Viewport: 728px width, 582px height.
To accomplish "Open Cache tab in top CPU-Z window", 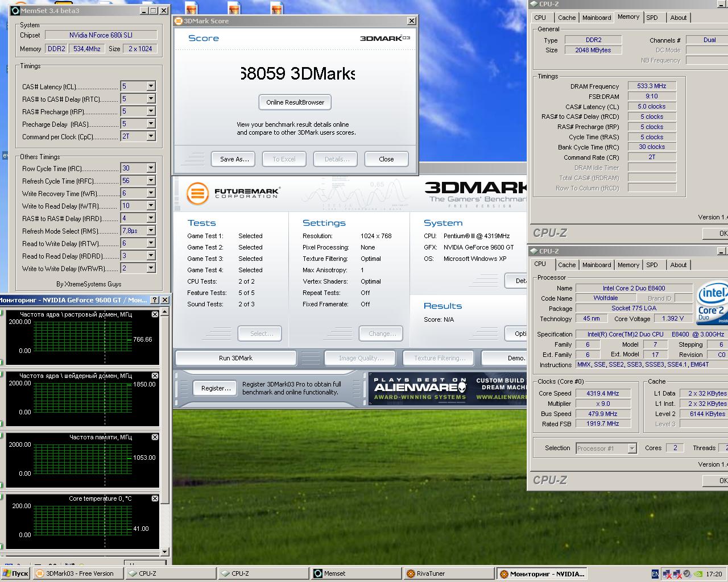I will pyautogui.click(x=566, y=18).
